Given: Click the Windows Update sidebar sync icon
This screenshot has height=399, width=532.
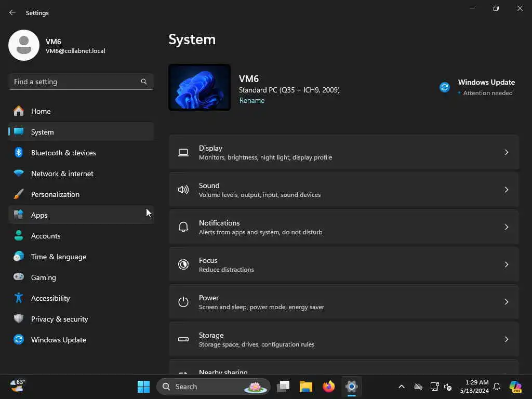Looking at the screenshot, I should coord(19,339).
